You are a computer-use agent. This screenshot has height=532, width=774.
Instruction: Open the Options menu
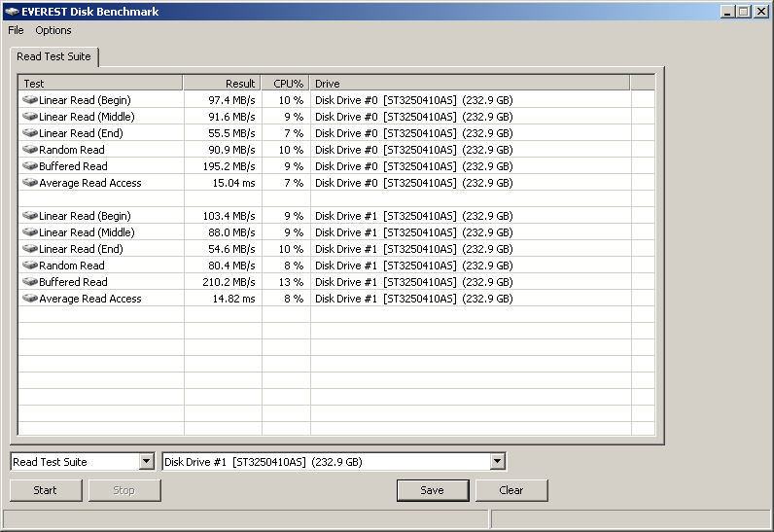coord(53,30)
